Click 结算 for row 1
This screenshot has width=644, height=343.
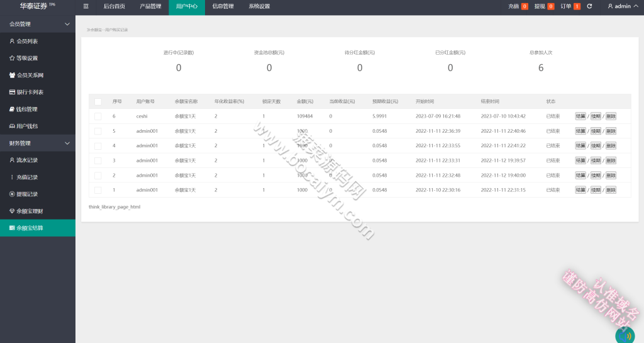tap(580, 190)
